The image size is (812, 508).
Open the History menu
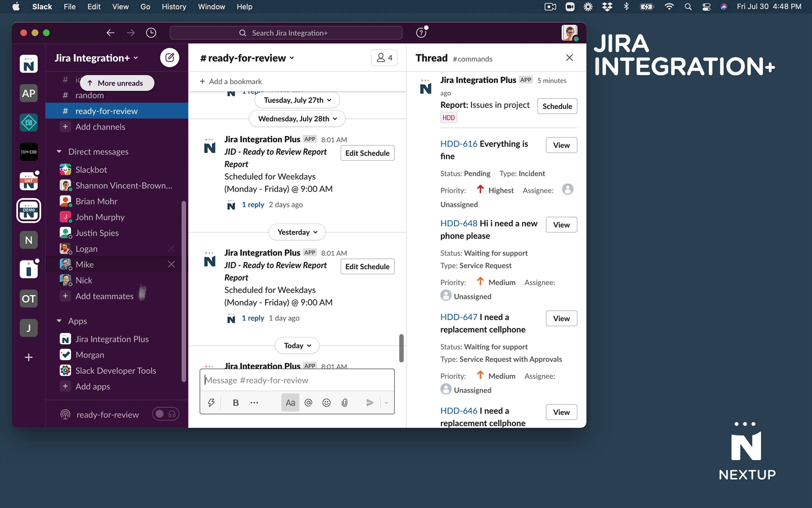[174, 7]
